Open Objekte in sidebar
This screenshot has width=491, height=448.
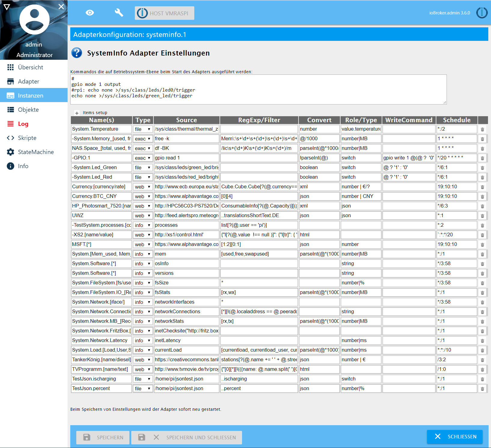34,110
